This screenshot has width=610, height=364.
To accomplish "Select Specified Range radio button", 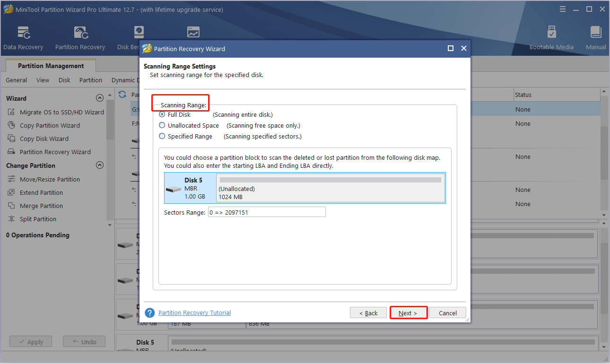I will (162, 136).
